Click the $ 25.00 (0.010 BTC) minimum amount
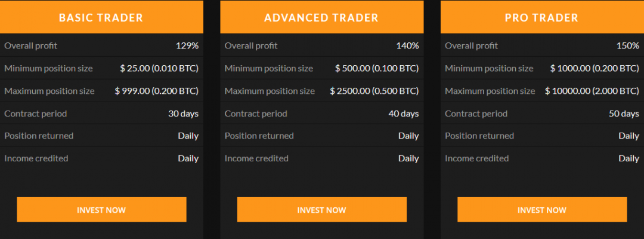The width and height of the screenshot is (644, 239). [x=159, y=68]
